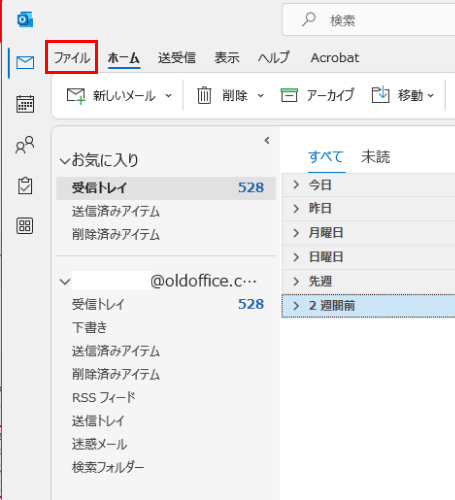455x500 pixels.
Task: Expand the 今日 message group
Action: pyautogui.click(x=296, y=185)
